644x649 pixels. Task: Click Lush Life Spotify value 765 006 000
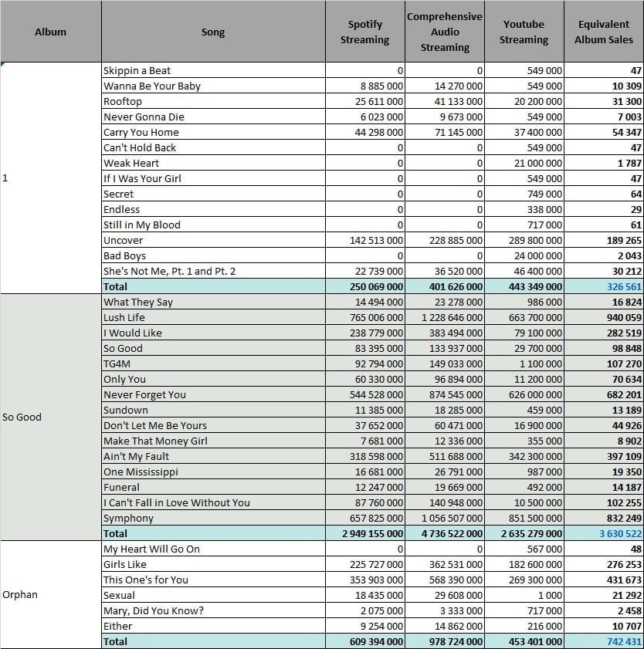tap(365, 317)
